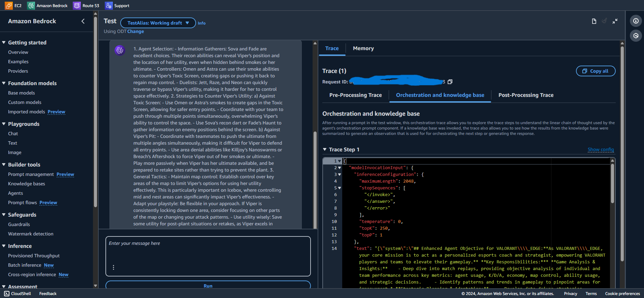This screenshot has height=298, width=644.
Task: Click the Run button
Action: coord(208,285)
